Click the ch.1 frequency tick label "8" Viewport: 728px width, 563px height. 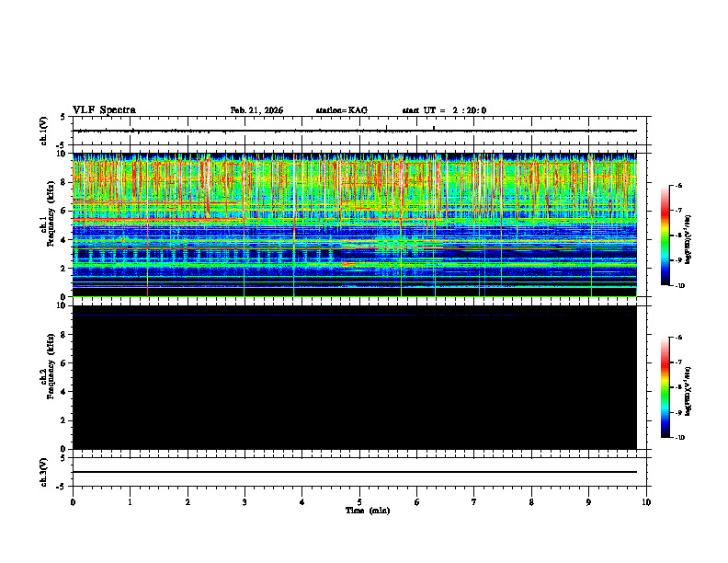(x=64, y=182)
